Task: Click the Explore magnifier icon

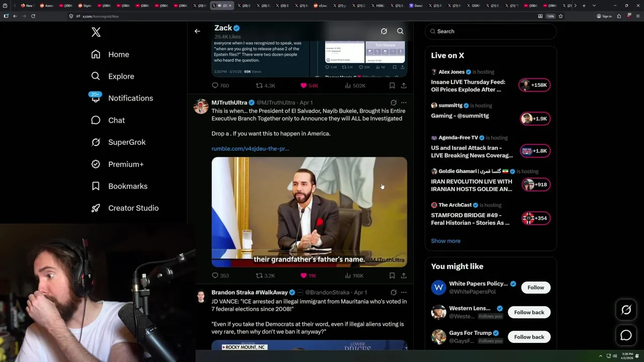Action: point(96,76)
